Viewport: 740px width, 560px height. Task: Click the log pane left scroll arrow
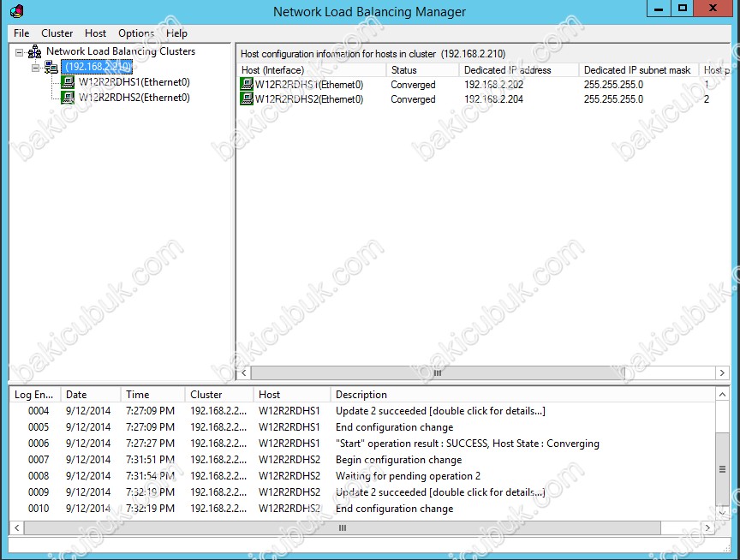pyautogui.click(x=17, y=528)
